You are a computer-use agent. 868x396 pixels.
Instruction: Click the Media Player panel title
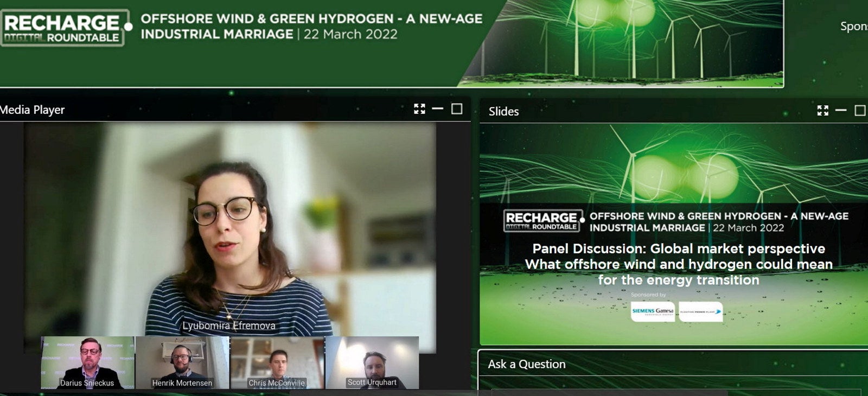[33, 110]
